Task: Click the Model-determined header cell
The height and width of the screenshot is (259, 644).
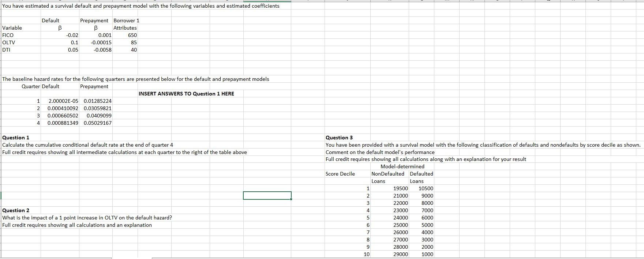Action: (402, 166)
